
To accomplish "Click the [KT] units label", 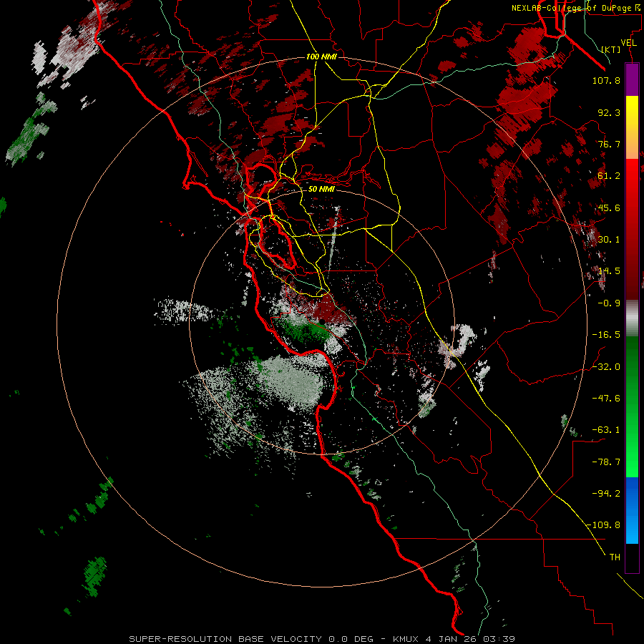I will pyautogui.click(x=611, y=49).
